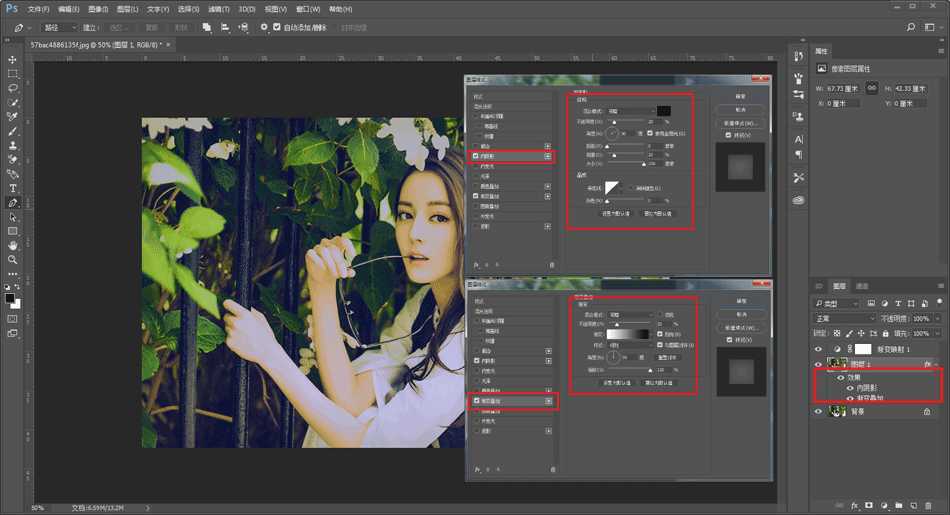Select the Move tool
This screenshot has width=950, height=515.
point(13,60)
